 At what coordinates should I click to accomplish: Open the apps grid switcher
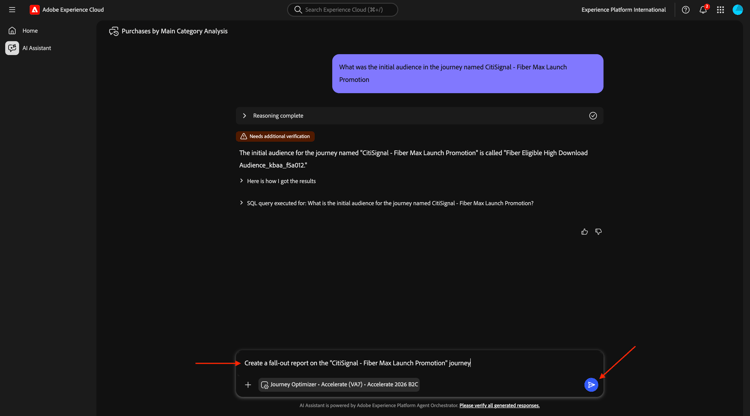coord(720,10)
